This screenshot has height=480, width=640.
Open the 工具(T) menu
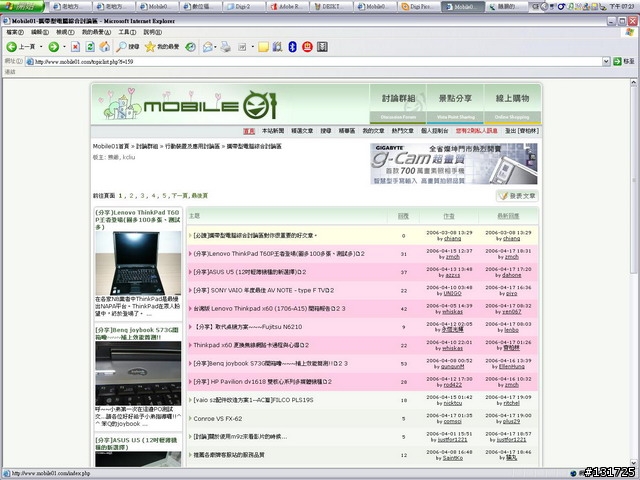[x=127, y=32]
